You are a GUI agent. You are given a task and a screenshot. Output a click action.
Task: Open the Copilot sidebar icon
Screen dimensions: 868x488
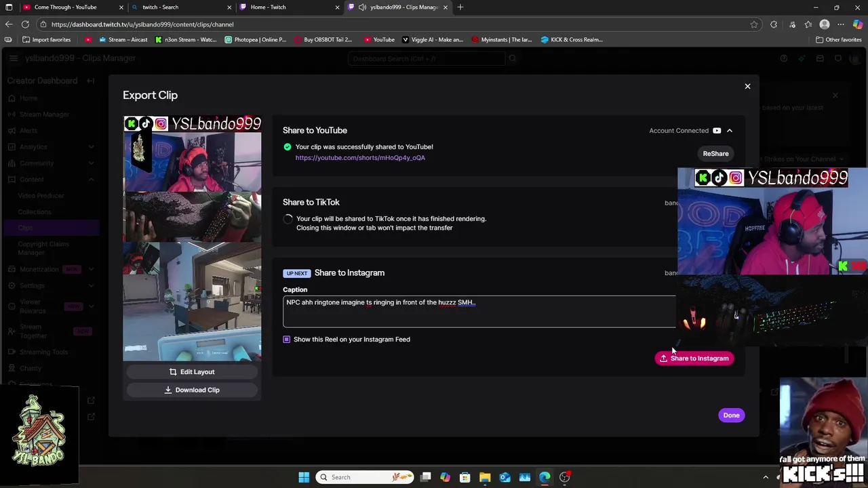pos(858,24)
